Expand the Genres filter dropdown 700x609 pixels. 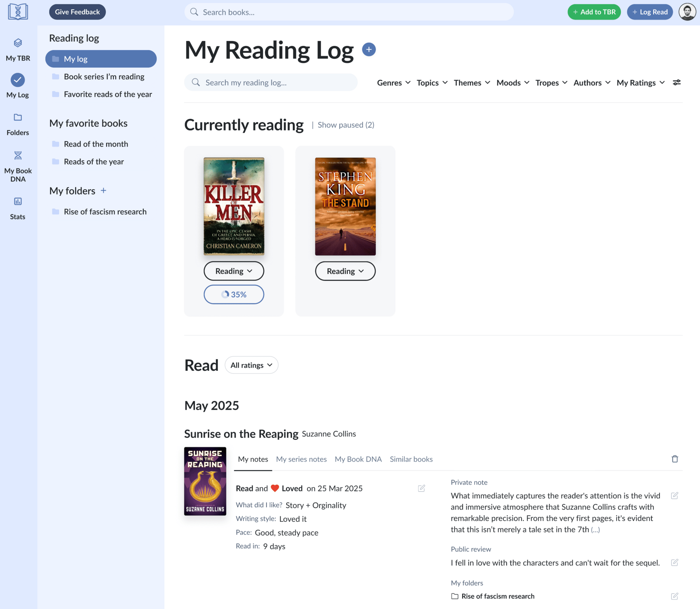[x=394, y=83]
